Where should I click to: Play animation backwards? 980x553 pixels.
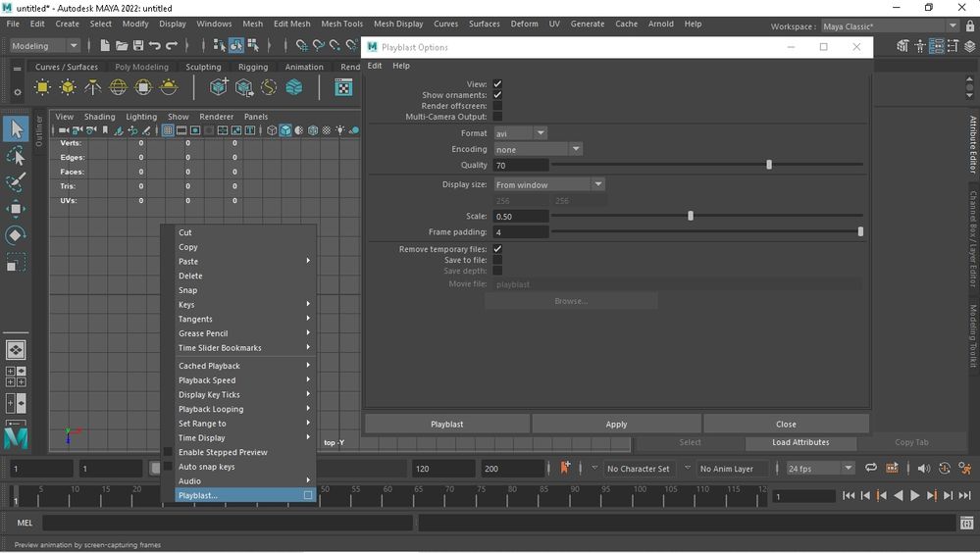coord(899,495)
